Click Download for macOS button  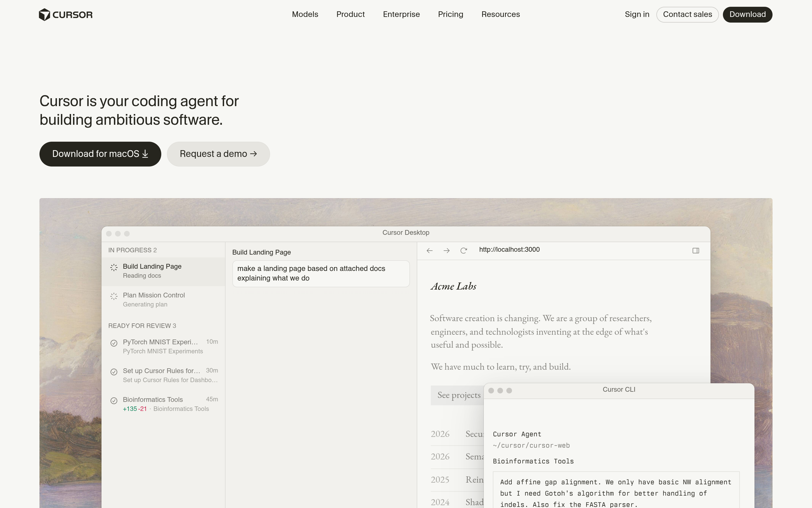(100, 154)
